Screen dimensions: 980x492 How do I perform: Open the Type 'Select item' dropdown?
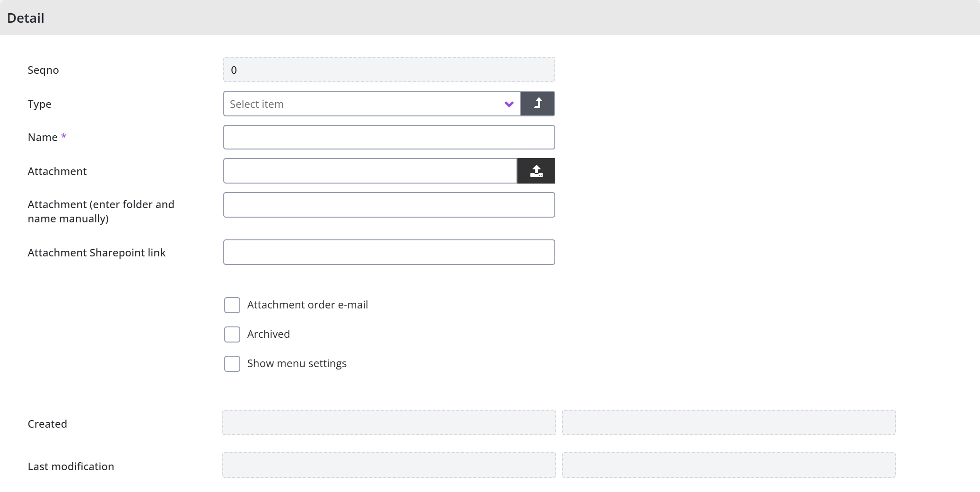click(x=372, y=104)
